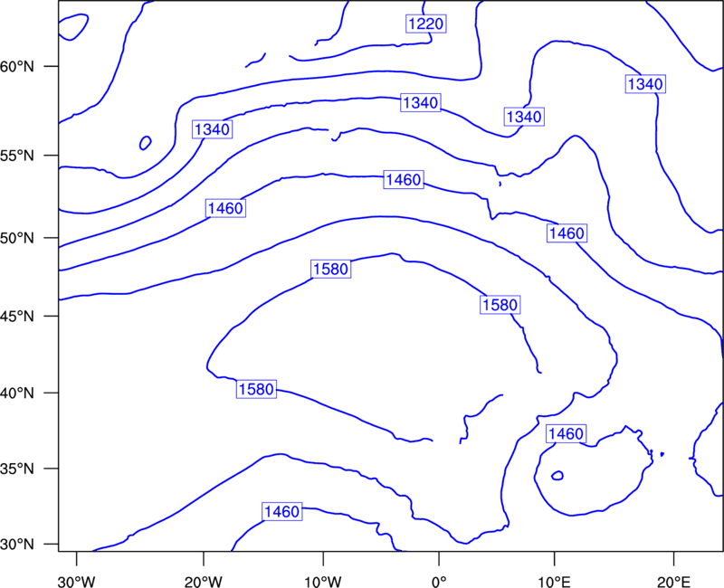Screen dimensions: 724x588
Task: Pick the 45°N latitude axis label
Action: pos(17,316)
